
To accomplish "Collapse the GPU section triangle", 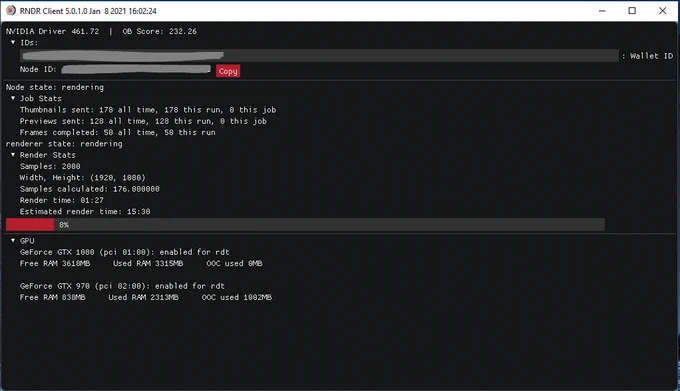I will coord(13,240).
